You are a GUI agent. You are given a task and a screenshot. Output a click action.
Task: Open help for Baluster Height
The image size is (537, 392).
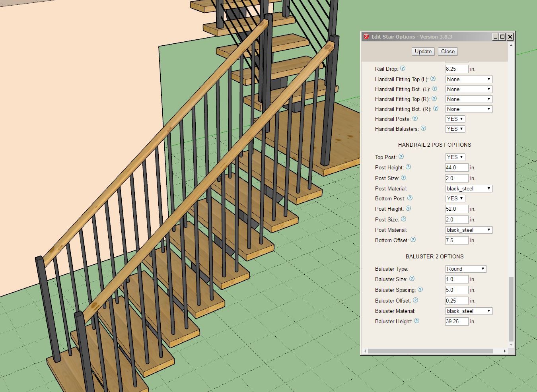[416, 321]
